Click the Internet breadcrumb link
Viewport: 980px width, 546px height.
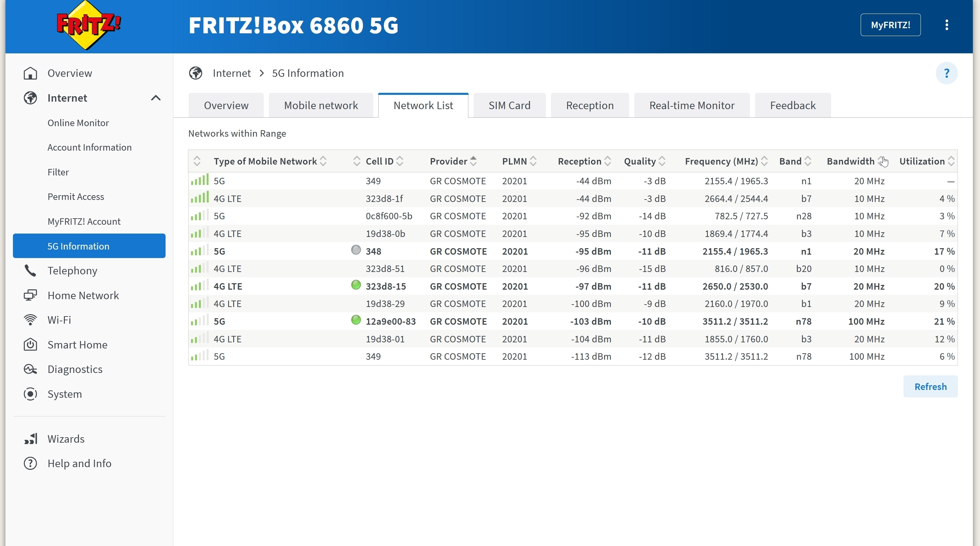pyautogui.click(x=232, y=73)
